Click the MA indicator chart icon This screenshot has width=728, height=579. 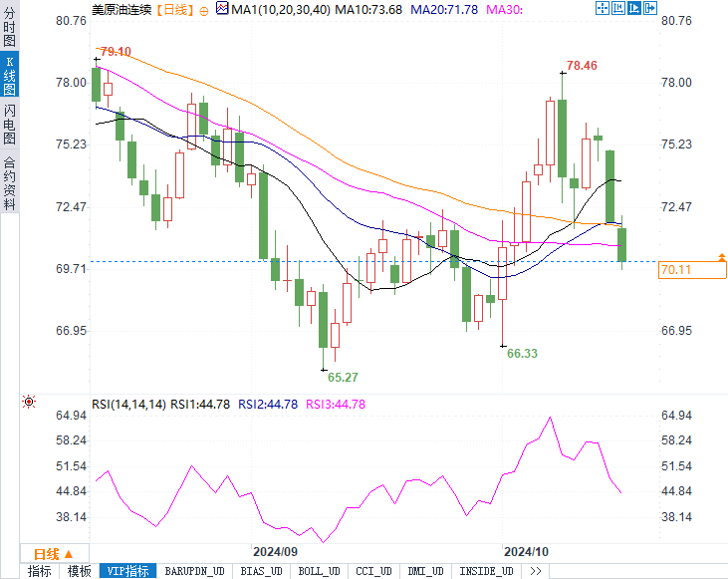221,9
